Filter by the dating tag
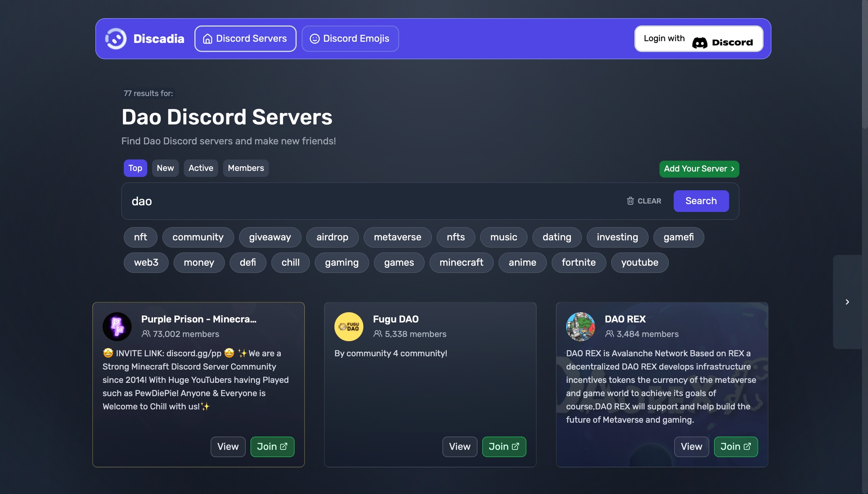 click(x=557, y=237)
